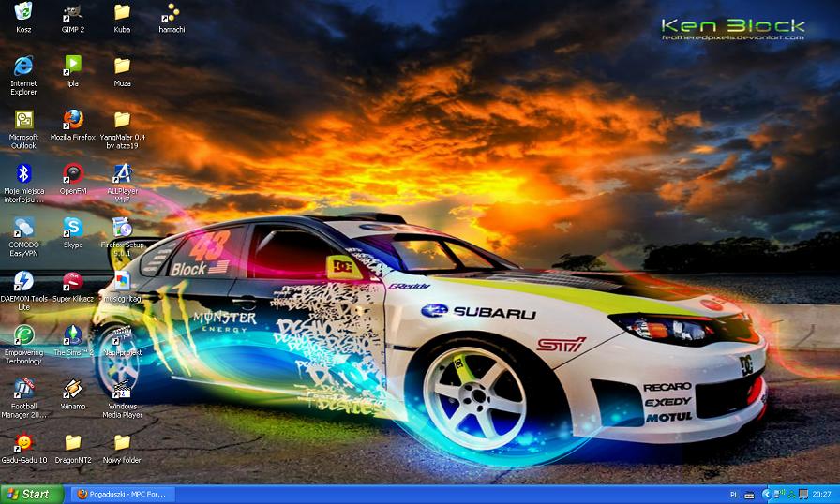Open the PL language indicator
This screenshot has height=504, width=840.
coord(734,495)
